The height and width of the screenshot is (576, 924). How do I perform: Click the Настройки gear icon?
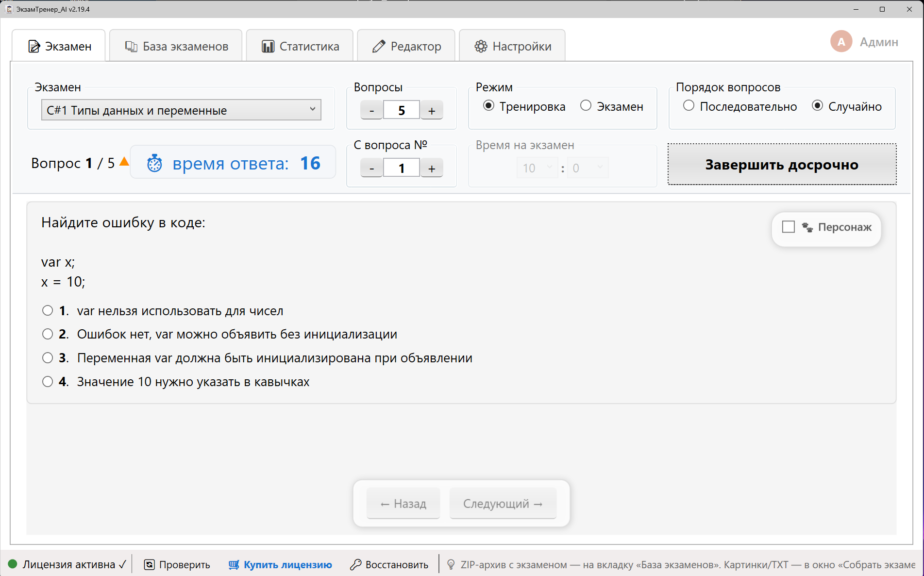(481, 46)
